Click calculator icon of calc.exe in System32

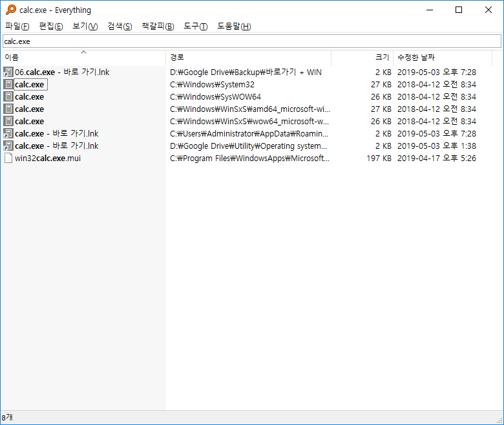(8, 84)
